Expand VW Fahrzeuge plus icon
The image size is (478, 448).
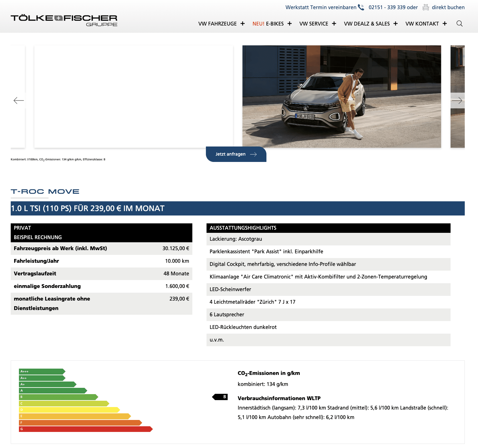coord(242,24)
